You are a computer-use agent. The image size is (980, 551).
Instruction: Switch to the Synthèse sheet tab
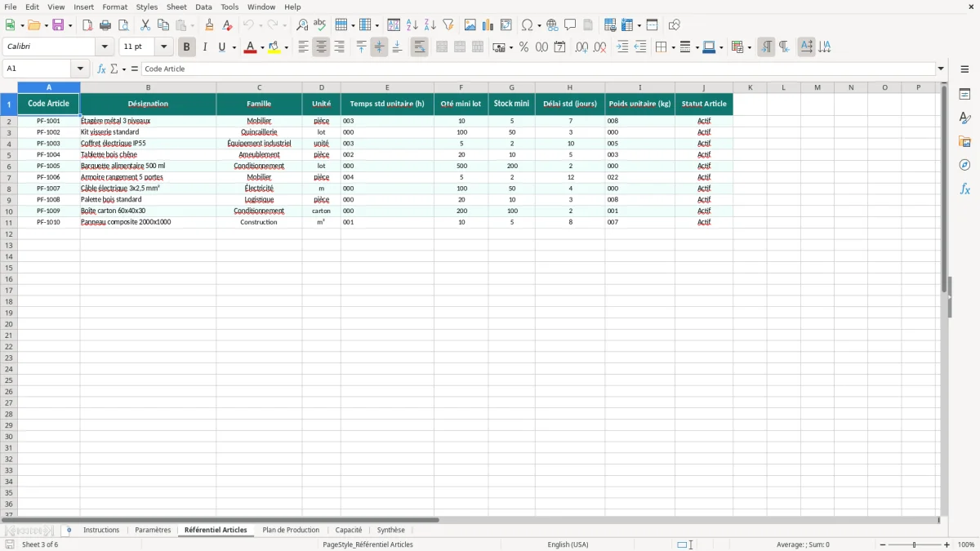point(391,530)
